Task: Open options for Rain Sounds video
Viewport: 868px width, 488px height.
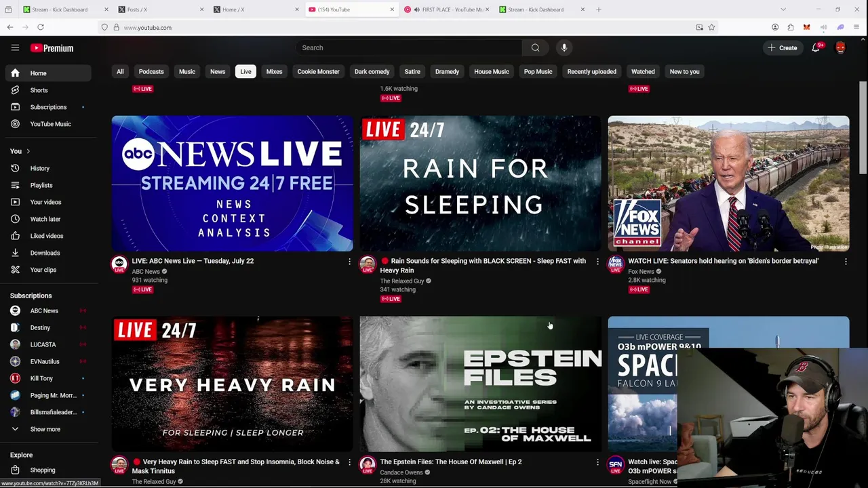Action: 597,261
